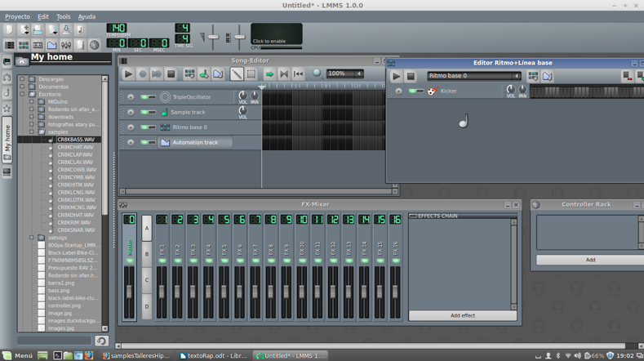644x361 pixels.
Task: Show controller rack via main toolbar icon
Action: click(95, 45)
